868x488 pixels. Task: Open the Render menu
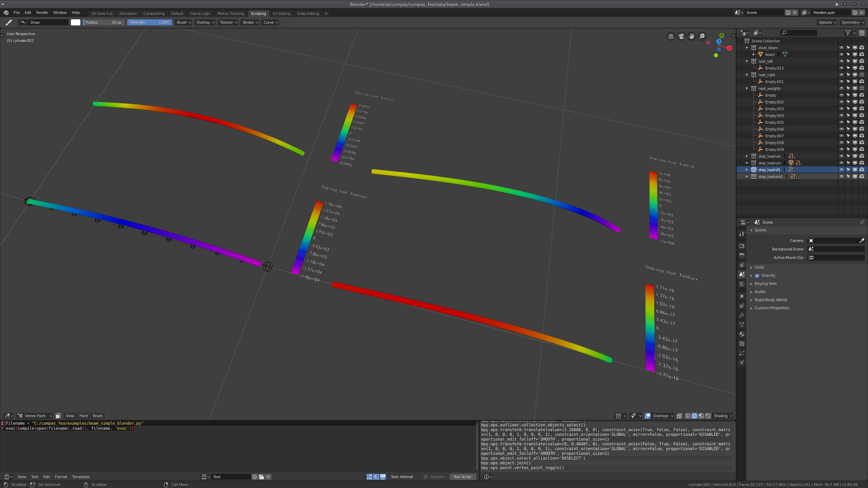pyautogui.click(x=42, y=13)
